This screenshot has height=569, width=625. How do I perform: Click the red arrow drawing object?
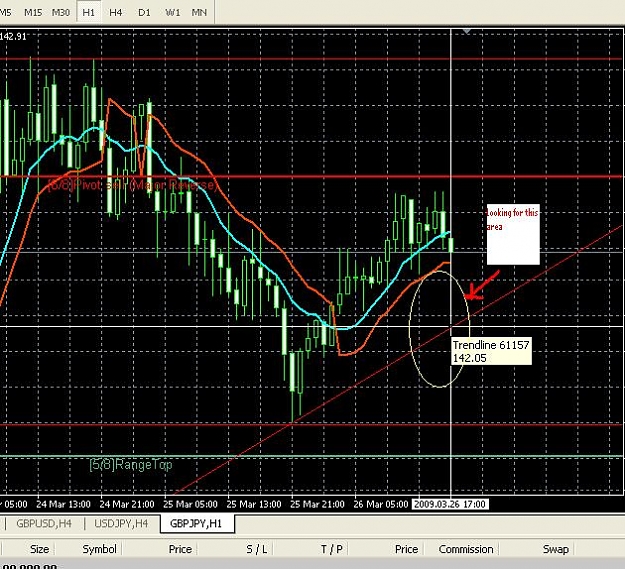pos(482,285)
